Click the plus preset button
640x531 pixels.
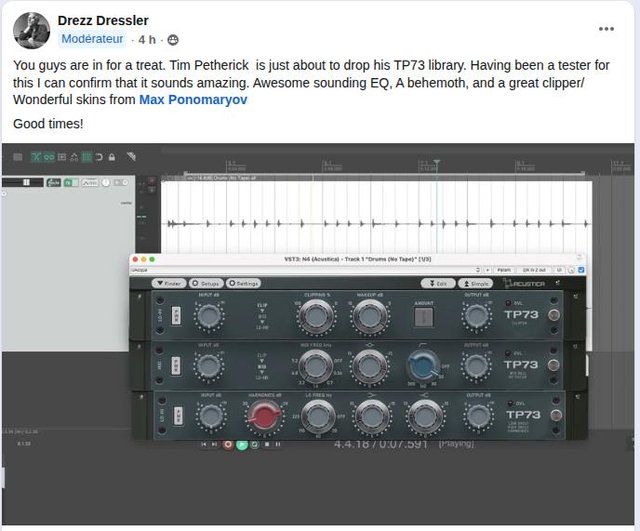[487, 270]
